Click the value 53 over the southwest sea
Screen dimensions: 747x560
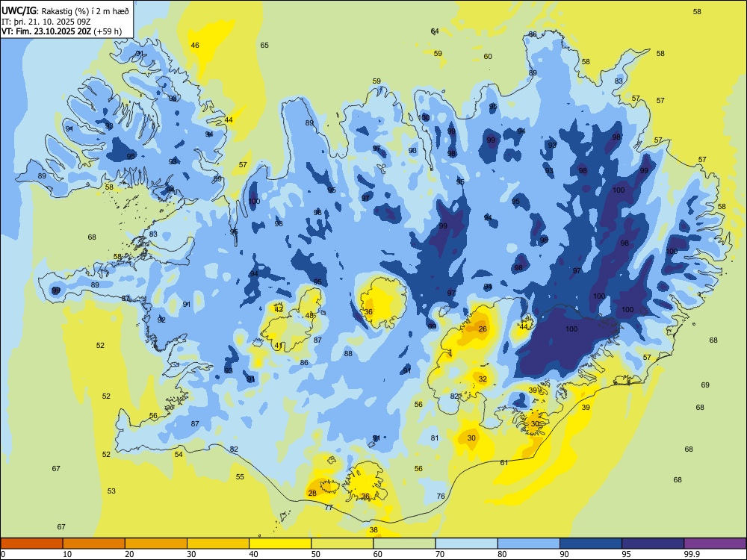(x=111, y=491)
